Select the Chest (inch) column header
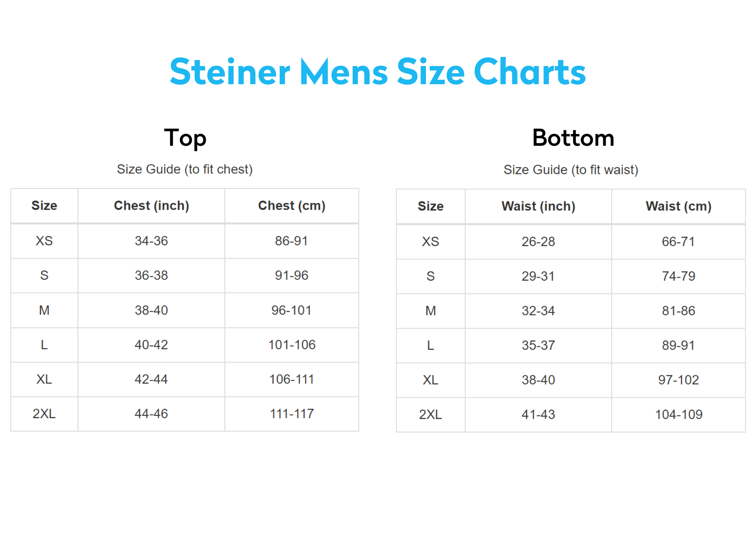Screen dimensions: 756x534 [151, 206]
